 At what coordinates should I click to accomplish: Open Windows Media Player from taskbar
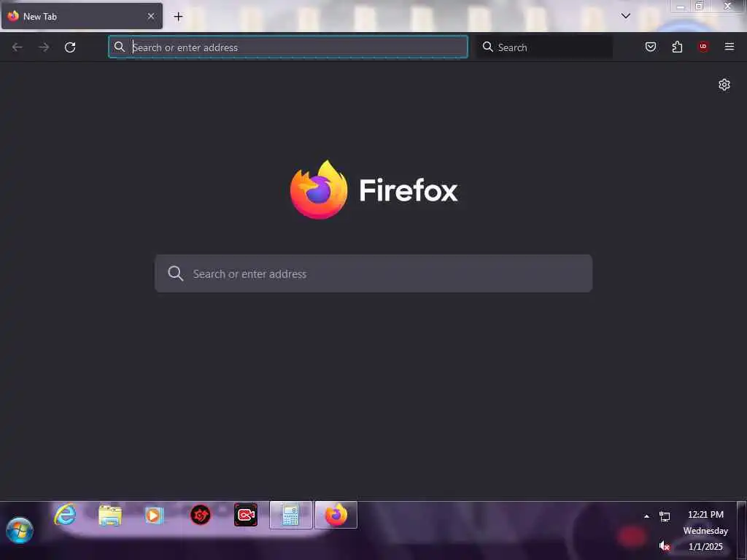click(153, 516)
